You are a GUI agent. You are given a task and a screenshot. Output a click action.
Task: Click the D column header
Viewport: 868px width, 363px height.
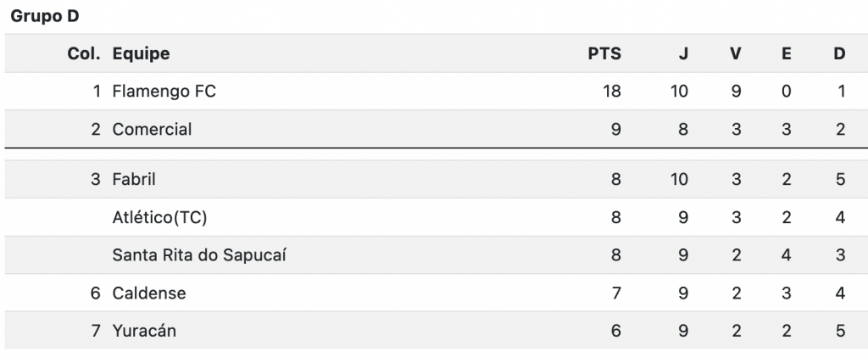[840, 53]
